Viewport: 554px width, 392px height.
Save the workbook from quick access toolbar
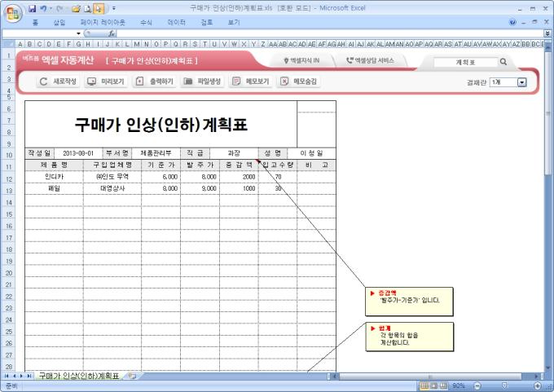(x=32, y=8)
